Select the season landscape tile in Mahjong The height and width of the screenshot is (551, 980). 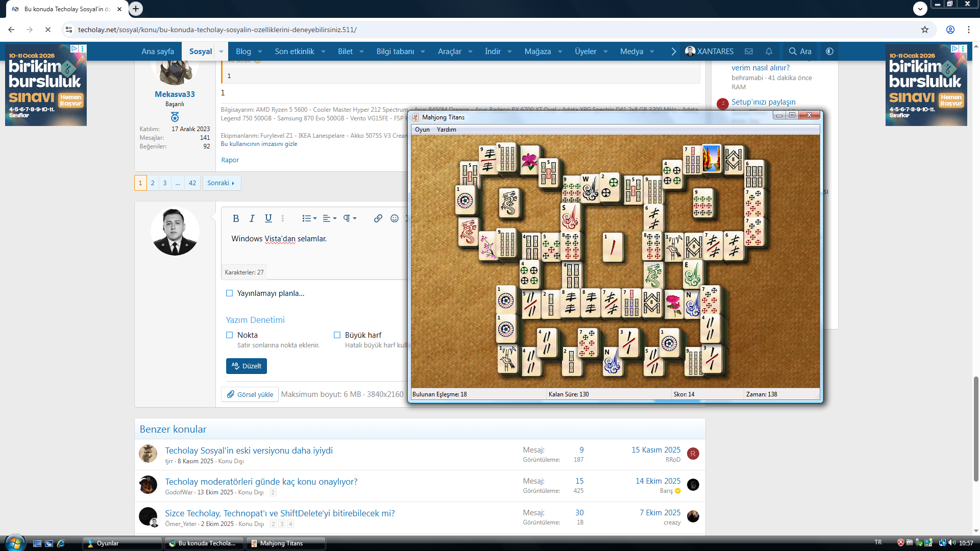click(x=711, y=158)
